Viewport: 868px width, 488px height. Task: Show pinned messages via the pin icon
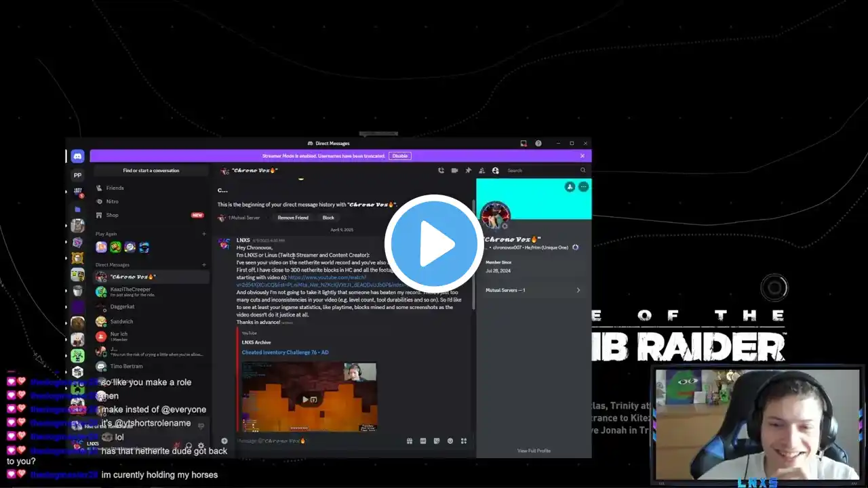click(x=468, y=171)
